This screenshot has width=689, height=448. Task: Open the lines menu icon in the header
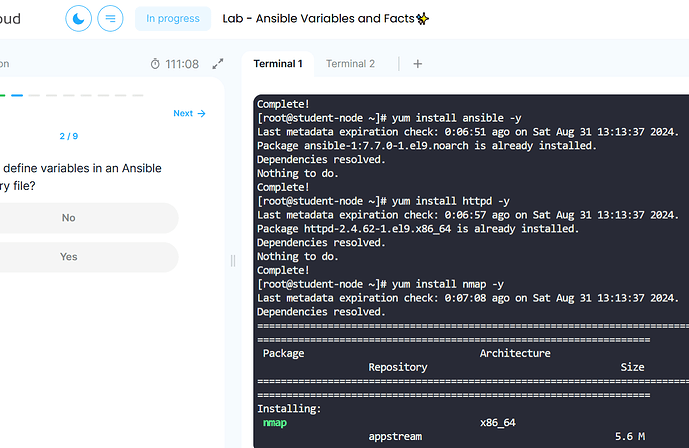pyautogui.click(x=110, y=18)
